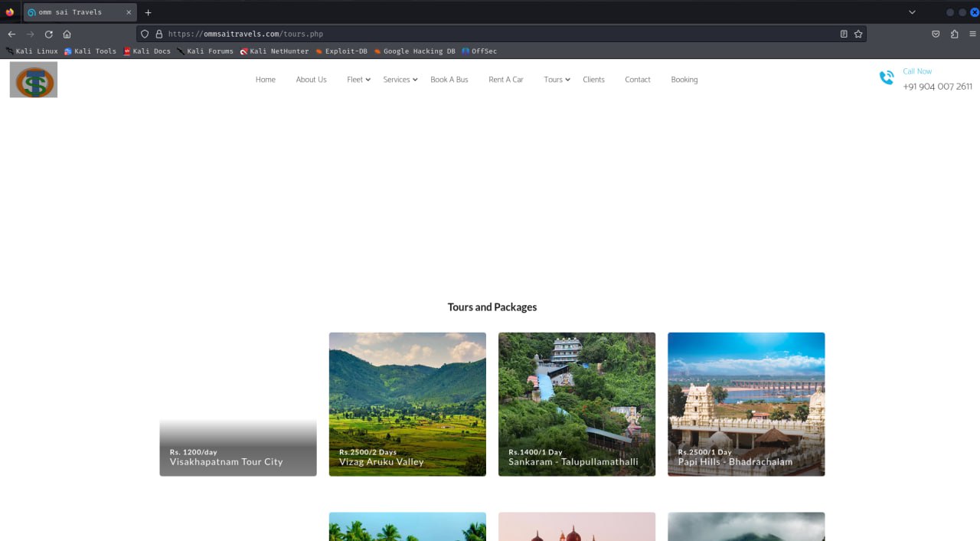Viewport: 980px width, 541px height.
Task: Click the Omm Sai Travels site logo
Action: coord(34,80)
